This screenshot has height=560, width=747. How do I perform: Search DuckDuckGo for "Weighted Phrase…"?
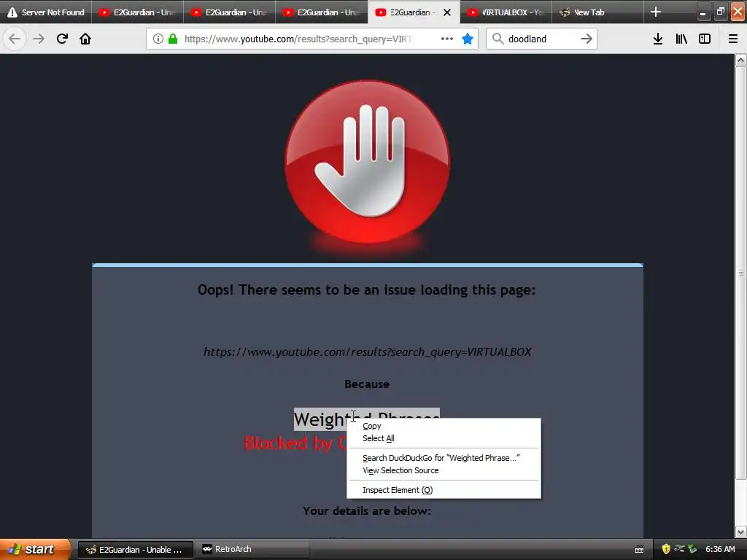[x=444, y=458]
